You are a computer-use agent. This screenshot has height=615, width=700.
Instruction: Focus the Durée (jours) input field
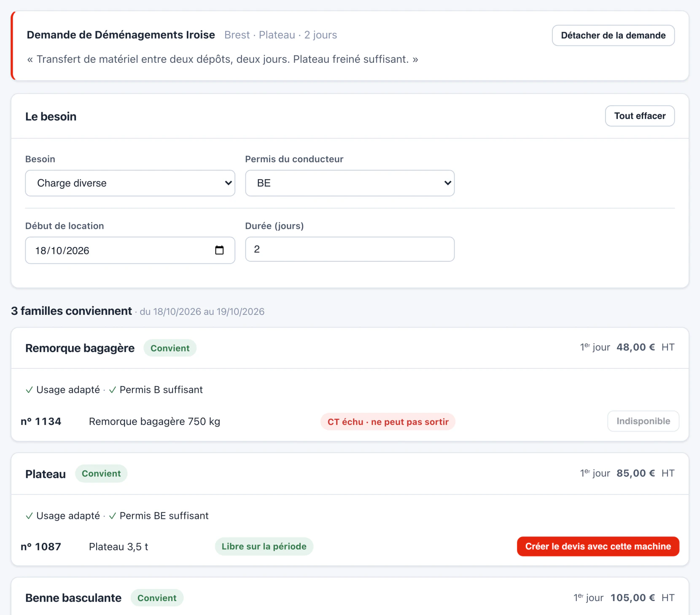tap(350, 249)
